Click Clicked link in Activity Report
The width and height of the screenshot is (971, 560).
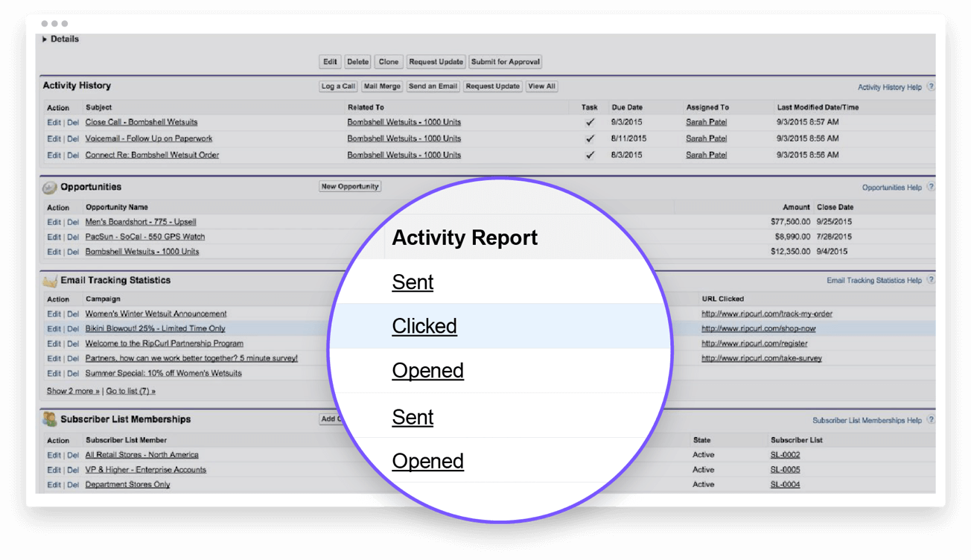point(424,326)
